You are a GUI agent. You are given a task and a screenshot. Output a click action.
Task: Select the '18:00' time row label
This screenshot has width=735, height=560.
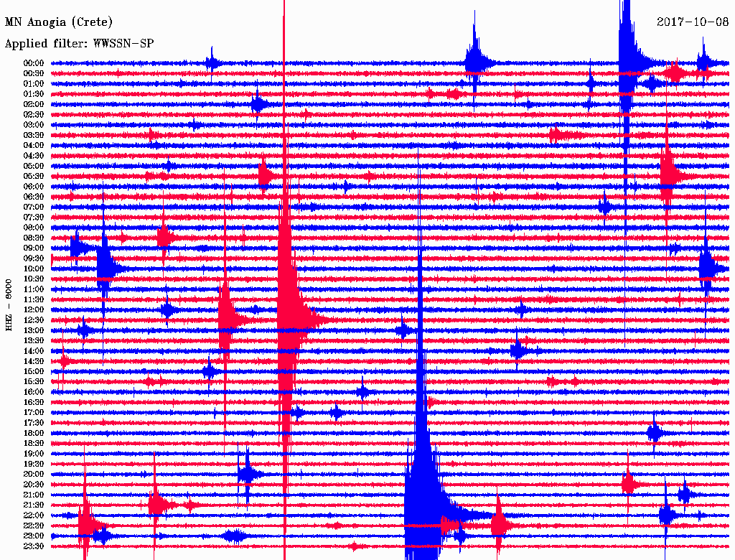(34, 433)
